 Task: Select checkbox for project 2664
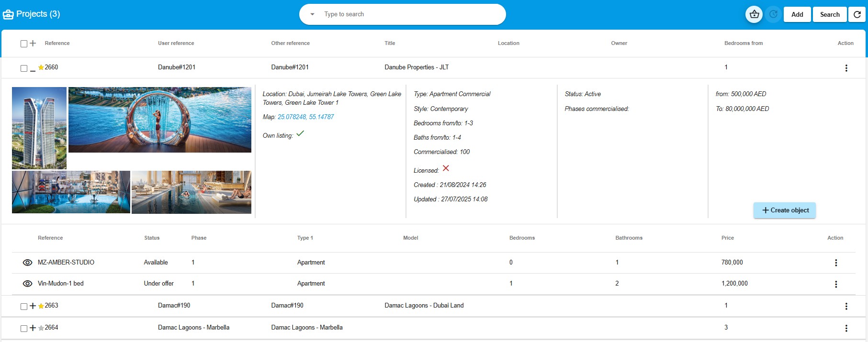pos(24,328)
